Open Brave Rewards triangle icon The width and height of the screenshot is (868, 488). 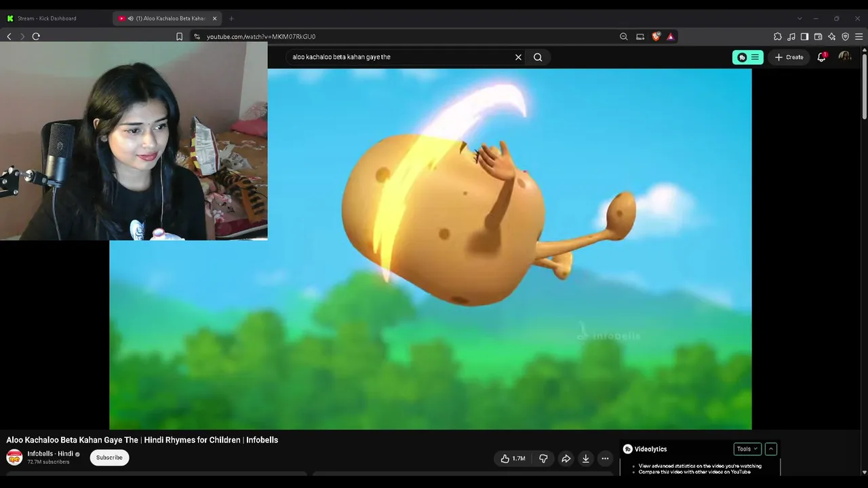[x=671, y=37]
